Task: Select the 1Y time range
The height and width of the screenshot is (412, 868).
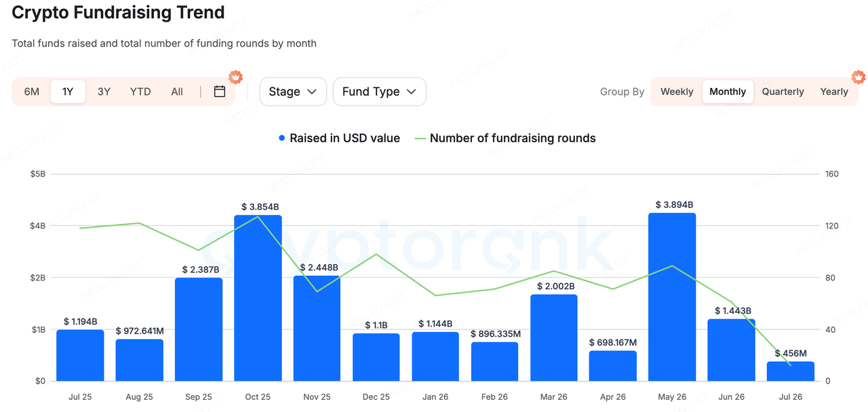Action: tap(68, 91)
